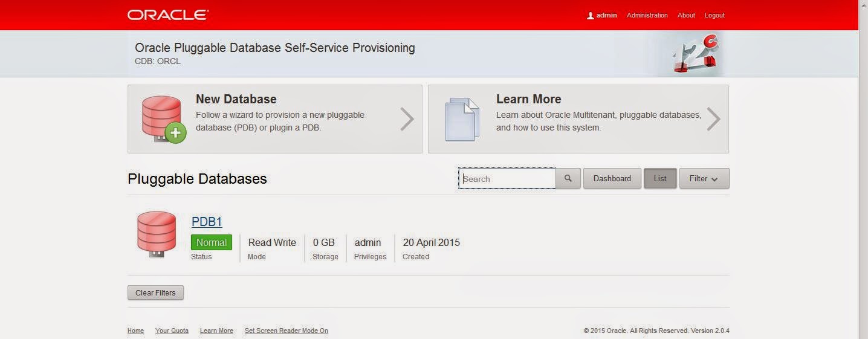Go to Home footer link
The height and width of the screenshot is (339, 868).
(136, 331)
